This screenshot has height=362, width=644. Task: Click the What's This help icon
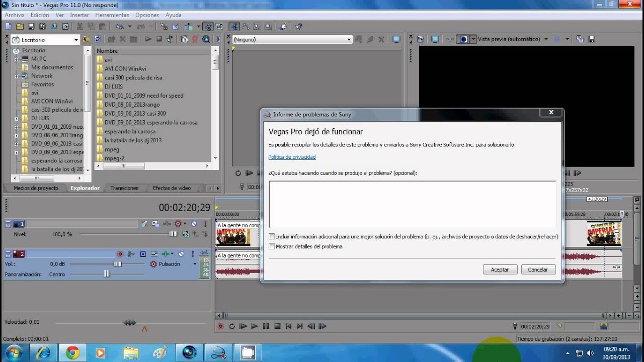[298, 26]
